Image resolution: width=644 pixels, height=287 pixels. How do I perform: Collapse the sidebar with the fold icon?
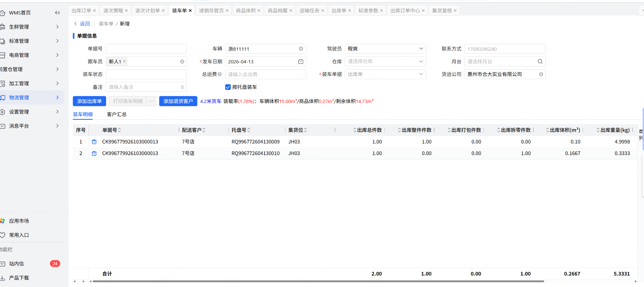57,13
